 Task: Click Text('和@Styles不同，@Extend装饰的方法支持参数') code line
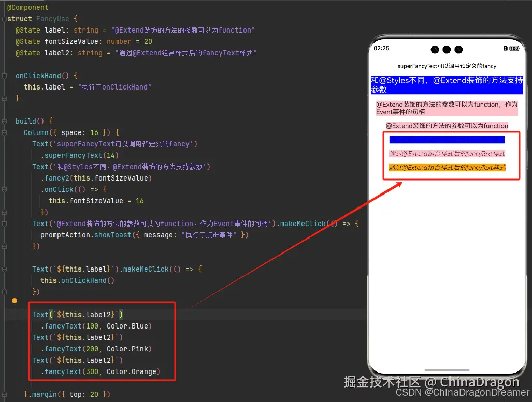click(x=121, y=167)
